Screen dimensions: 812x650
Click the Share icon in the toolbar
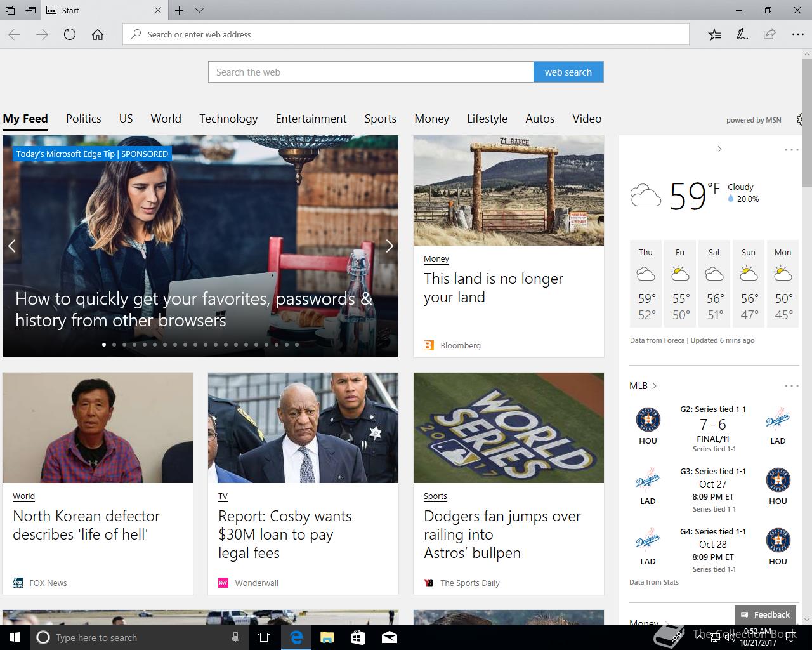[769, 34]
